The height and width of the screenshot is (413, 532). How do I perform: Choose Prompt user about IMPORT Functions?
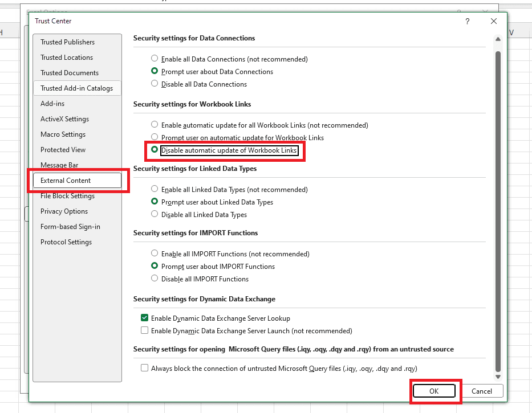155,266
